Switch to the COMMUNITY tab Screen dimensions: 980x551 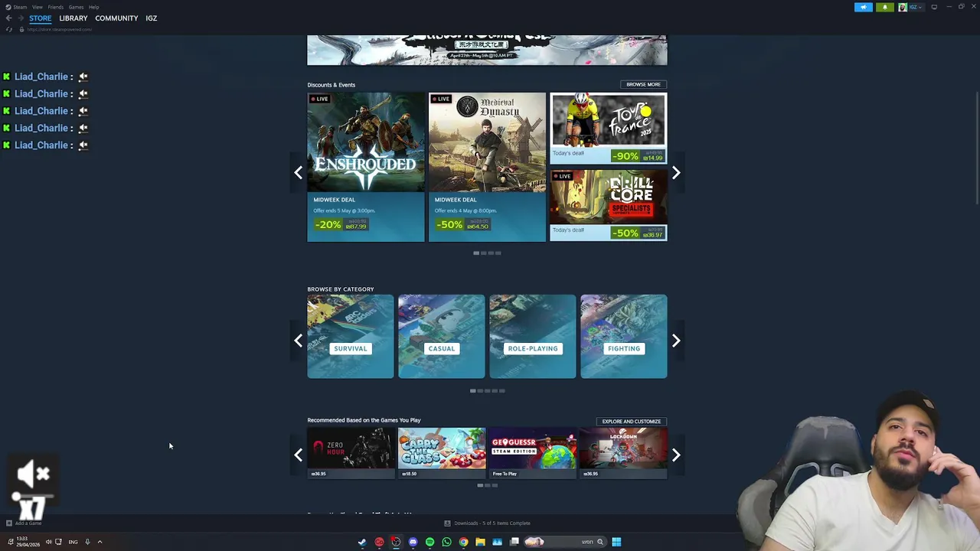click(116, 18)
